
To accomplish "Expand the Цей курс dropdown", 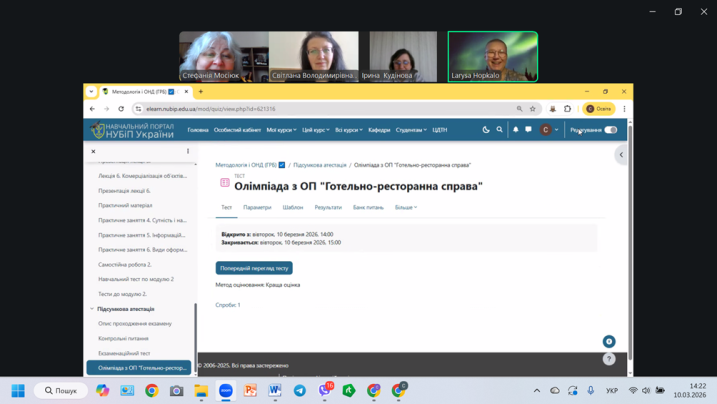I will 316,130.
